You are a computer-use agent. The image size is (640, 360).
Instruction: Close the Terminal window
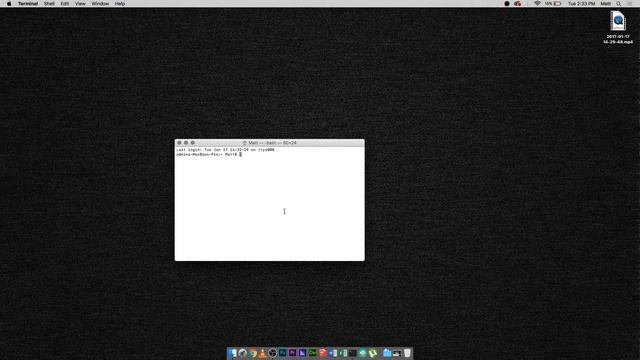click(x=179, y=143)
